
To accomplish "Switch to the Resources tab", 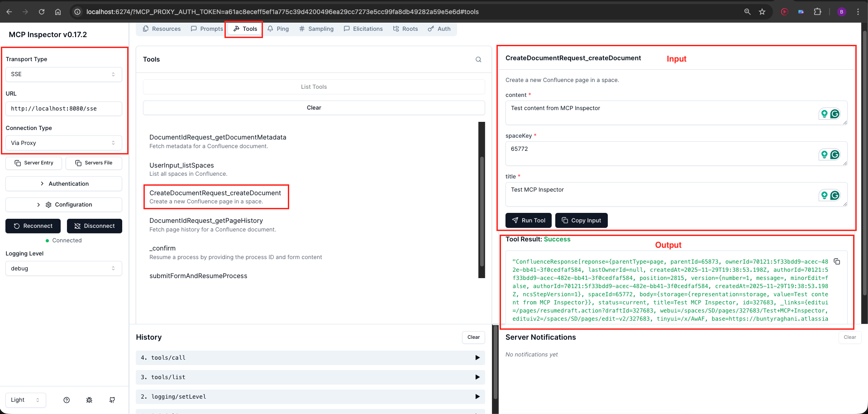I will coord(162,29).
